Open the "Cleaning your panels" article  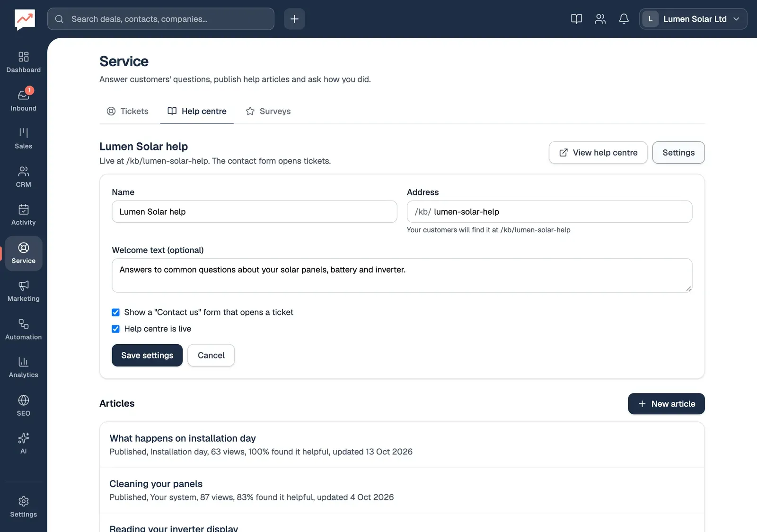[x=402, y=490]
